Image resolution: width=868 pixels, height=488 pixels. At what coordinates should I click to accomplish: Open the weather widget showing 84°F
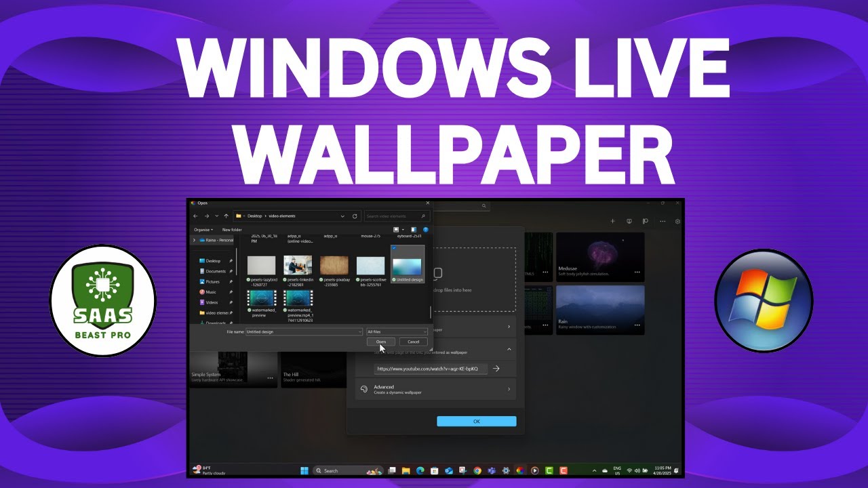[x=209, y=470]
